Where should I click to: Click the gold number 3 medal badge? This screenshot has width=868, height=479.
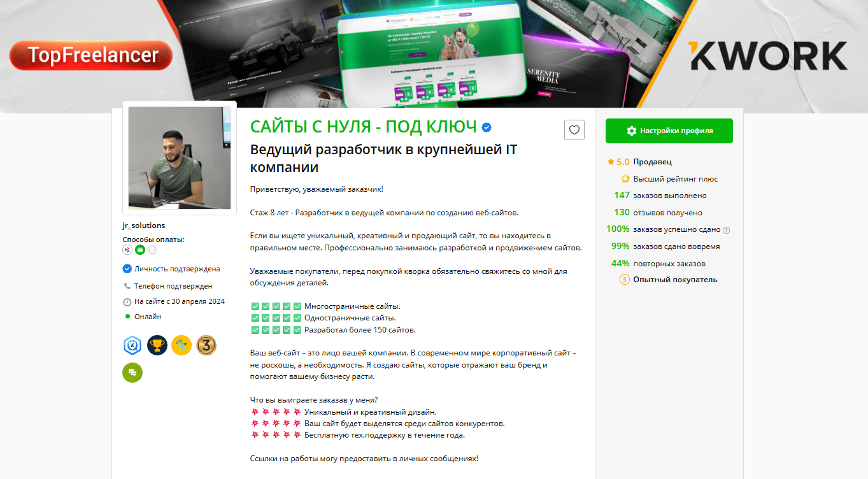206,346
